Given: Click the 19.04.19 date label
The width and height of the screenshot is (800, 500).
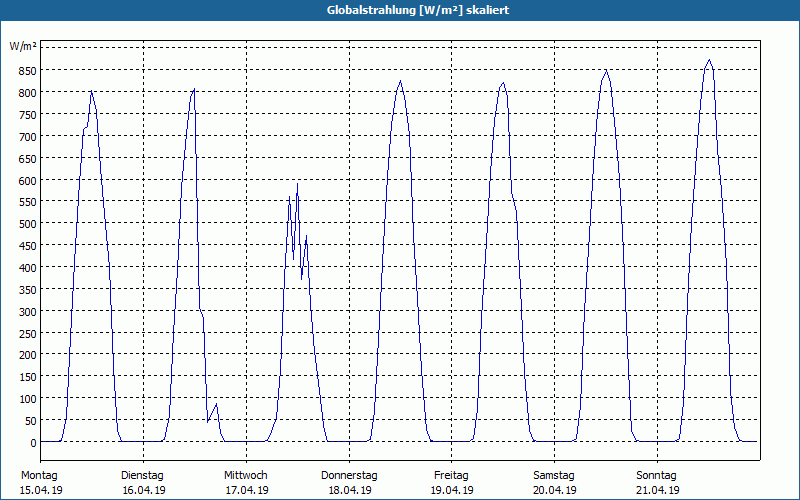Looking at the screenshot, I should click(x=452, y=490).
